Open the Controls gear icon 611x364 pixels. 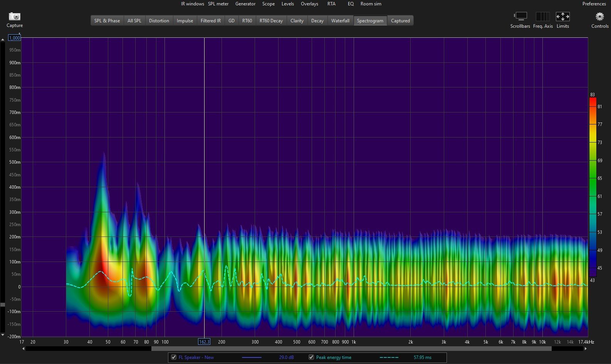600,16
